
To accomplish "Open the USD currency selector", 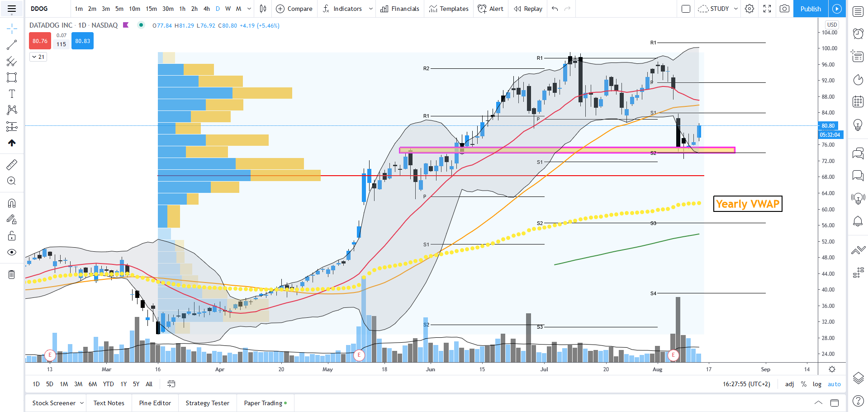I will tap(832, 25).
